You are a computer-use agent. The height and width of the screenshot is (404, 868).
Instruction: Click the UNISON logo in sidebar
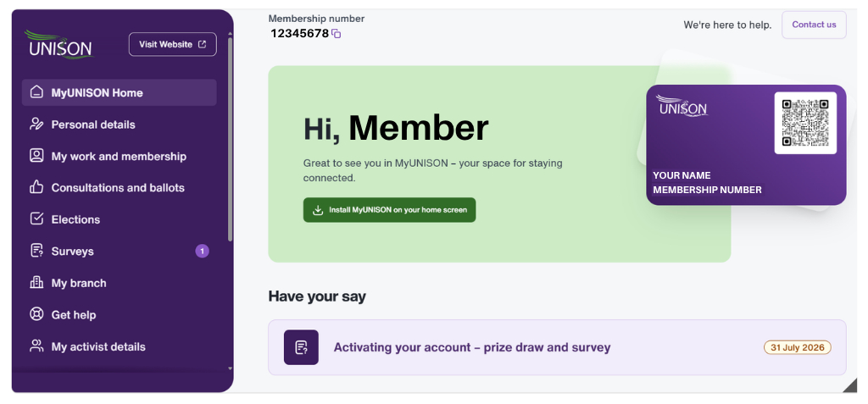[60, 44]
